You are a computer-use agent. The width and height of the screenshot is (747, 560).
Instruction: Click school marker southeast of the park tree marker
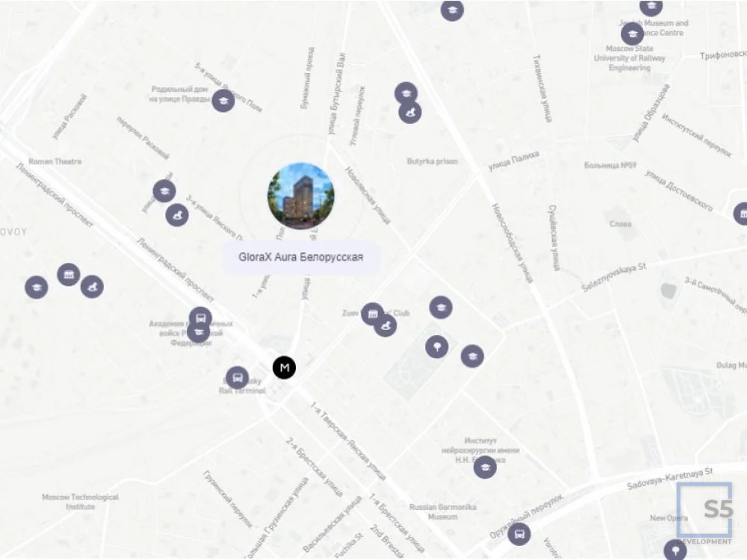(x=472, y=356)
